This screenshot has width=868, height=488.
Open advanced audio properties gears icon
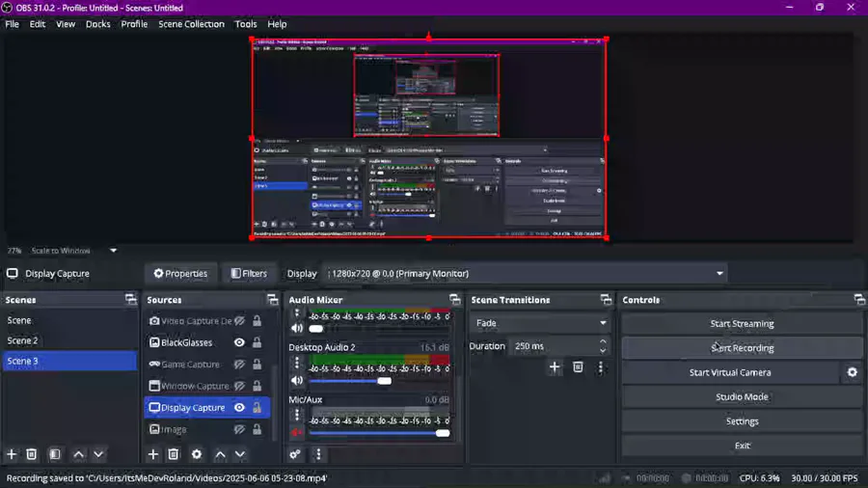pyautogui.click(x=295, y=454)
